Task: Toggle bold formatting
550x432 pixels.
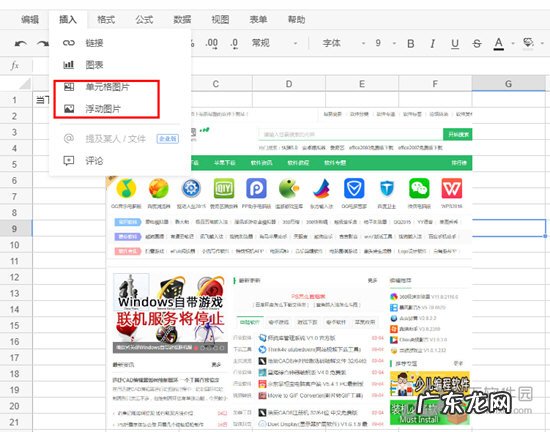Action: tap(411, 43)
